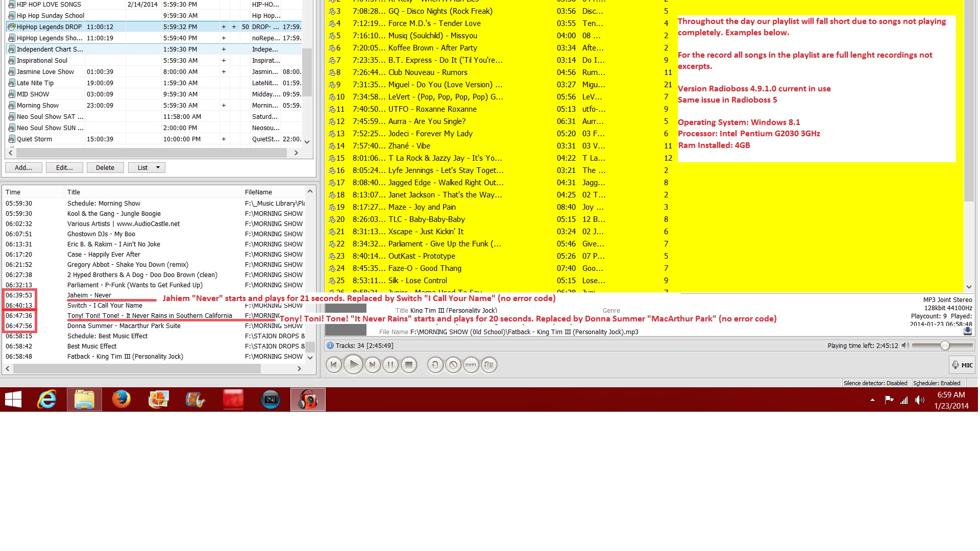Click the Delete scheduler event button
Screen dimensions: 980x551
click(105, 167)
